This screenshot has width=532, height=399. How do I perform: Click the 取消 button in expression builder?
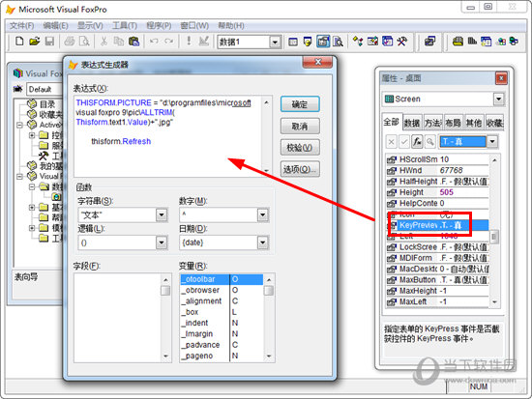(300, 127)
